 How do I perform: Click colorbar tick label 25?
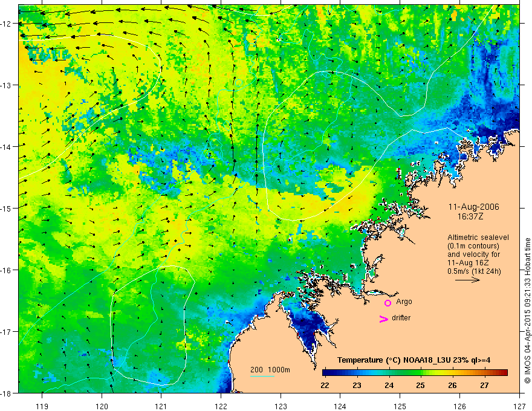coord(420,385)
